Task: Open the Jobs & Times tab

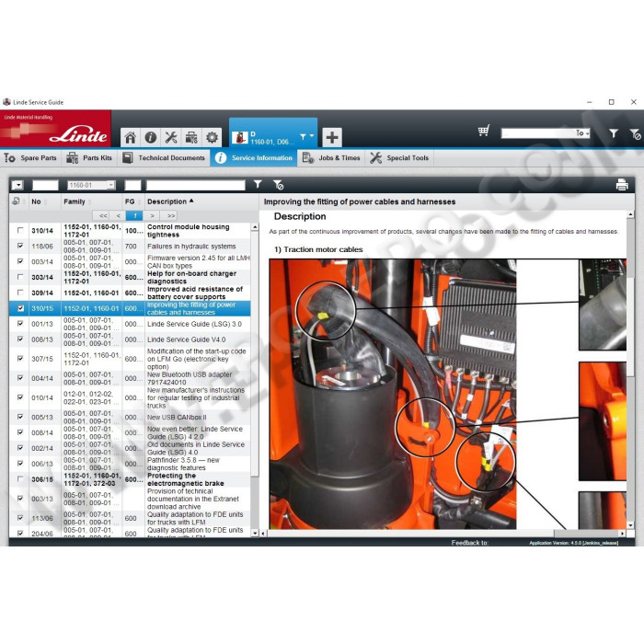Action: 331,157
